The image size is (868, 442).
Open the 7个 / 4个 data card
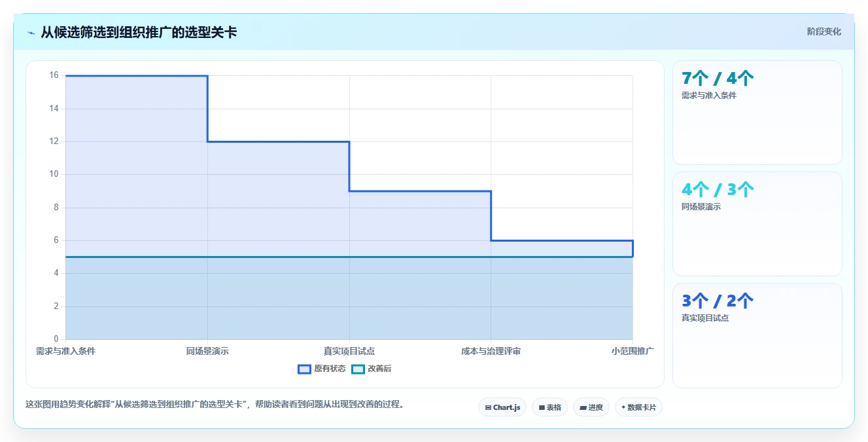(x=757, y=113)
